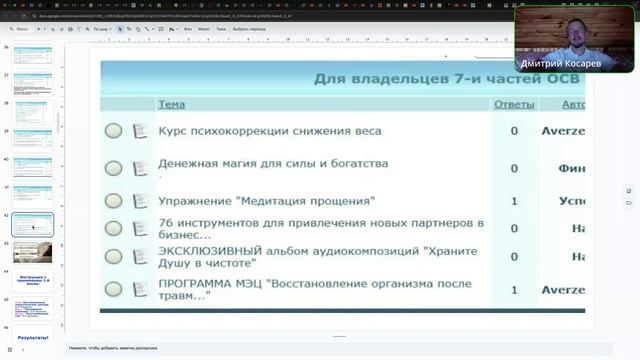The image size is (640, 360).
Task: Click the speaker notes field
Action: (339, 348)
